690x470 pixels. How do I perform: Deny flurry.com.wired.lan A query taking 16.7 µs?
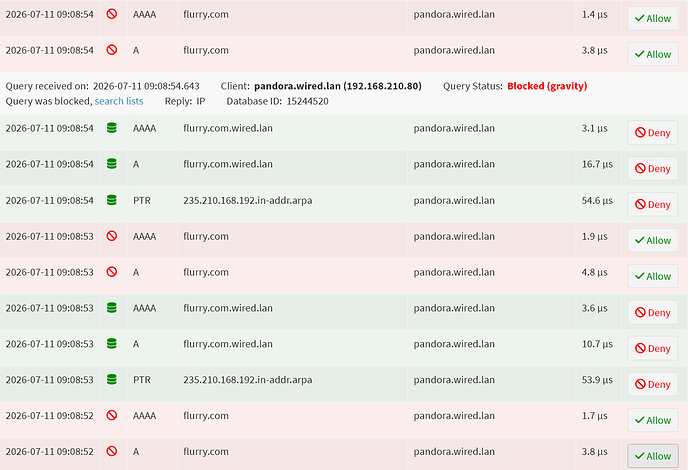coord(653,169)
